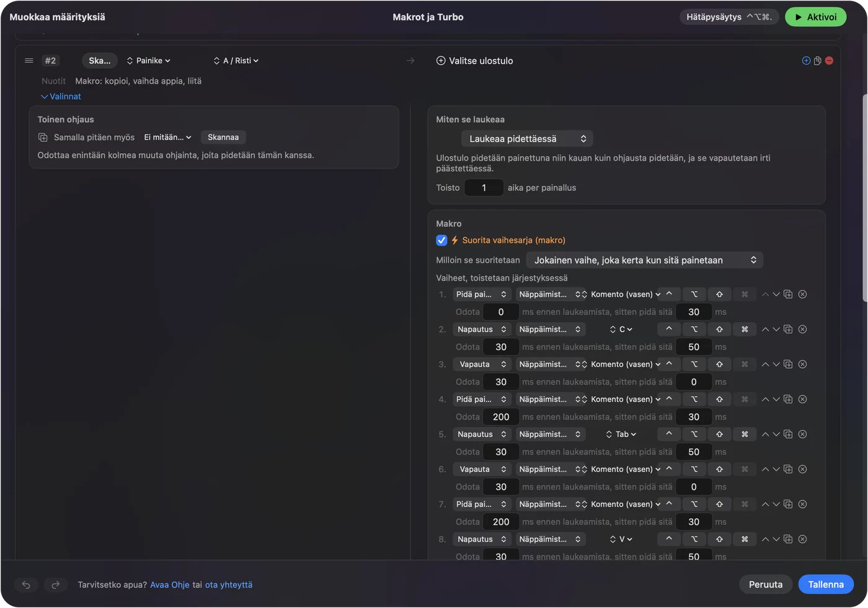Duplicate macro step 4

pos(788,399)
